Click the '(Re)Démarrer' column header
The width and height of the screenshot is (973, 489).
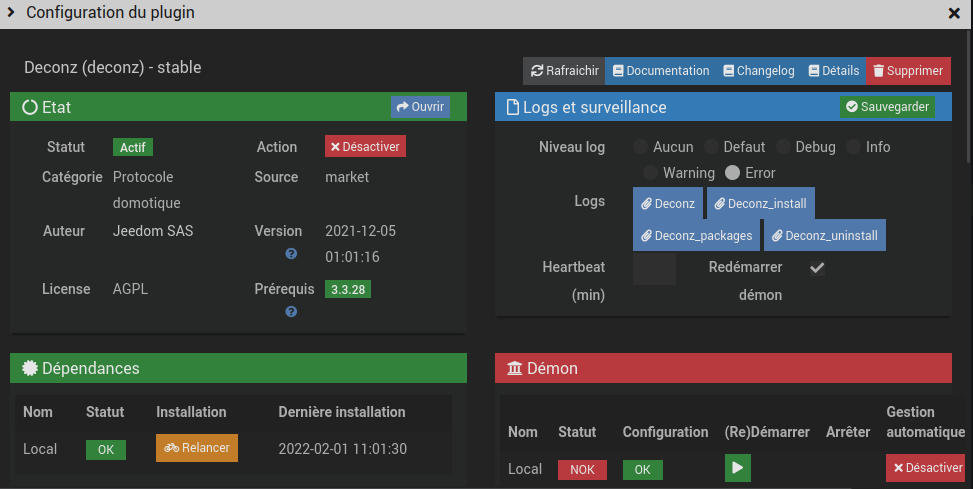point(767,432)
